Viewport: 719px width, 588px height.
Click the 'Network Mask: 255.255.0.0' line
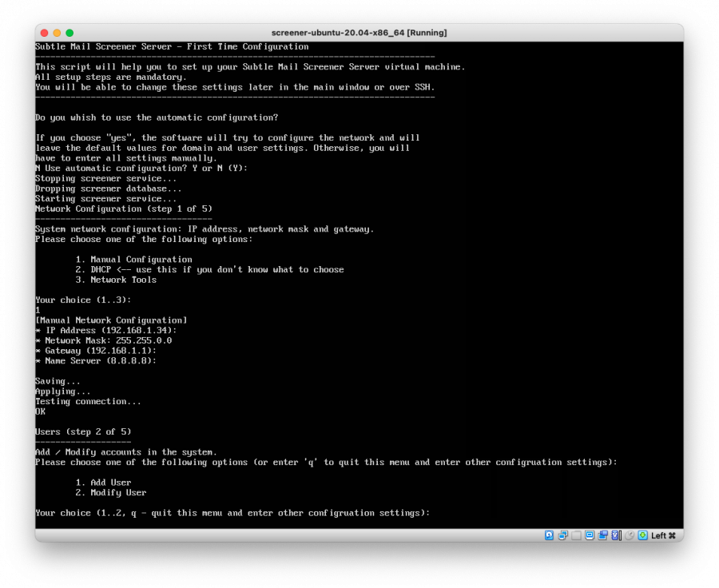(103, 340)
